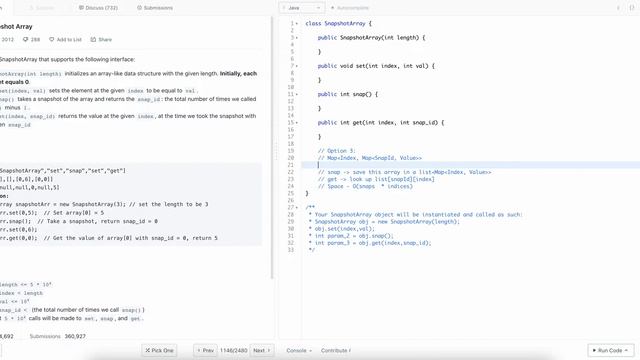Click the curly braces icon at editor top right
The image size is (640, 360).
632,8
